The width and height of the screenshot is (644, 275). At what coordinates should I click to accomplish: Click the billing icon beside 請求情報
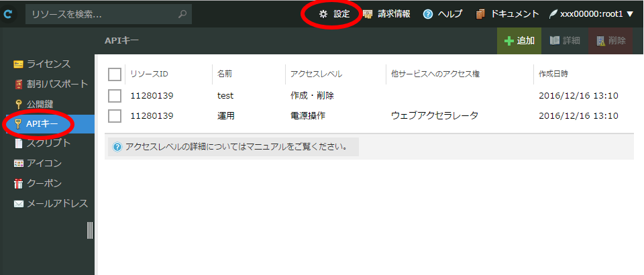coord(368,14)
